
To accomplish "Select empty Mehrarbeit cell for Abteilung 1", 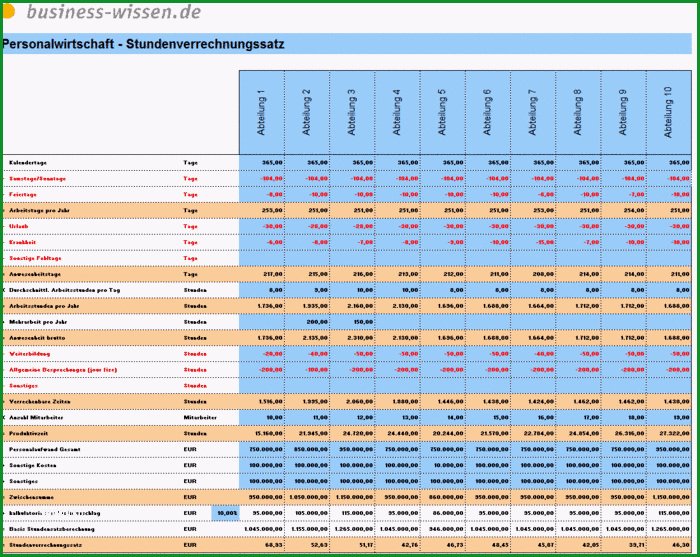I will coord(262,322).
